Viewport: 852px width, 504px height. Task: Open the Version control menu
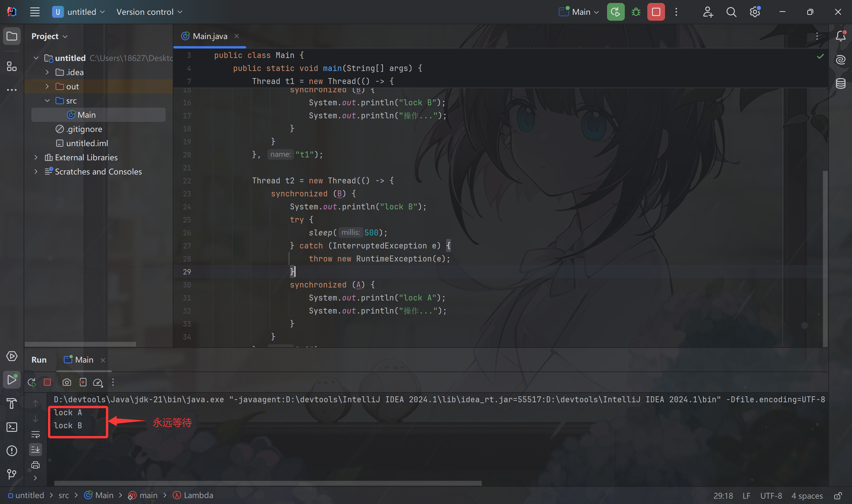149,12
